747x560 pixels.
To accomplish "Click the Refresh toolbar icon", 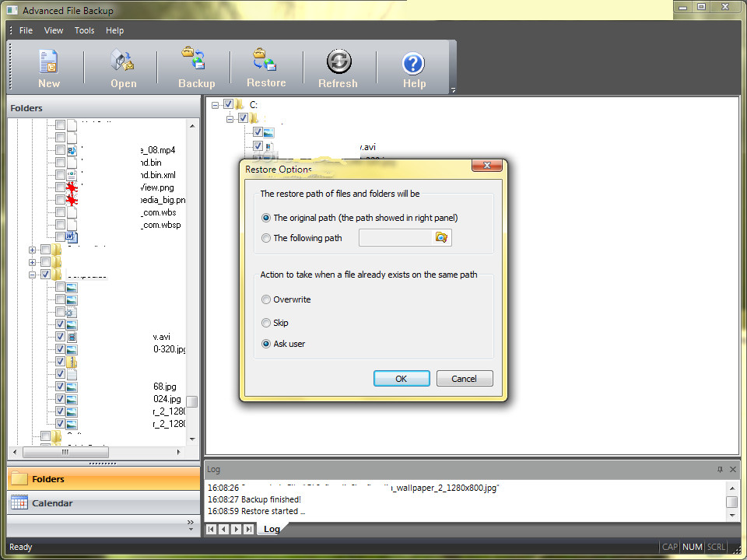I will 338,61.
